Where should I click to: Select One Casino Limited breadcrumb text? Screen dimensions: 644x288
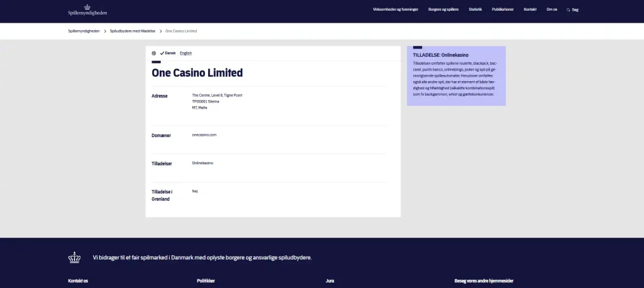tap(181, 31)
